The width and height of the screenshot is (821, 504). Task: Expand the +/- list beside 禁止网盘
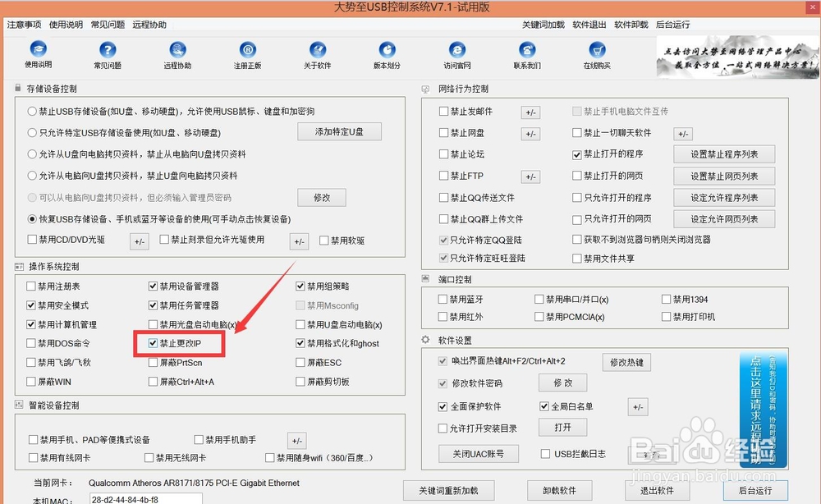tap(530, 134)
